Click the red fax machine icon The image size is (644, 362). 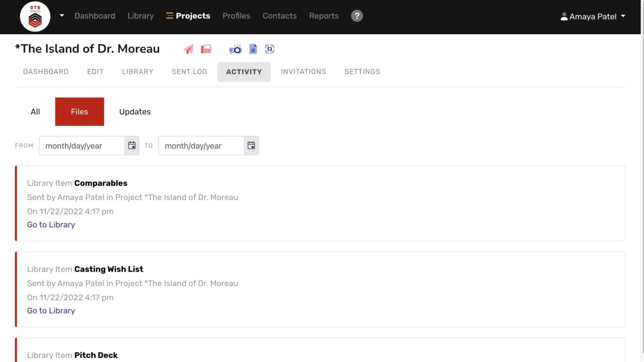click(206, 49)
